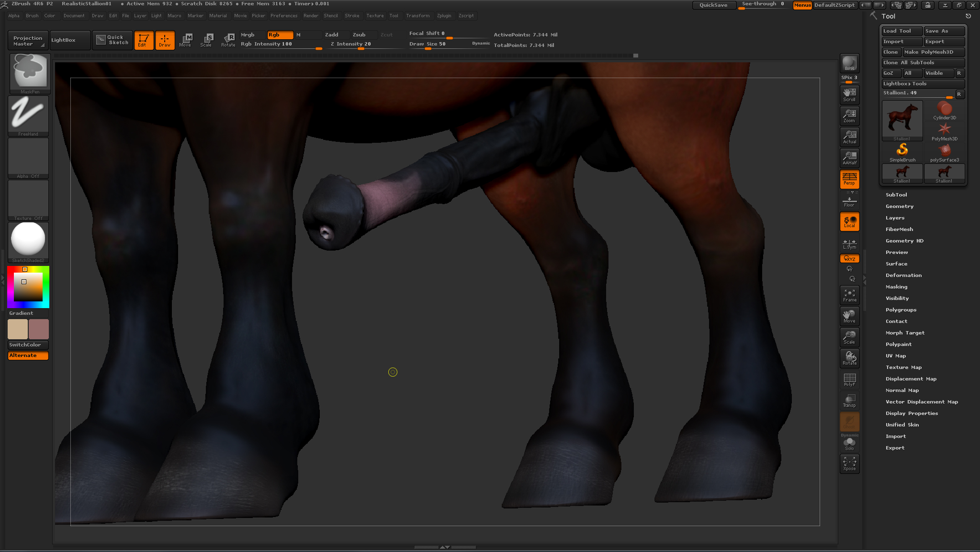Image resolution: width=980 pixels, height=552 pixels.
Task: Select the Scale transform tool in toolbar
Action: coord(206,40)
